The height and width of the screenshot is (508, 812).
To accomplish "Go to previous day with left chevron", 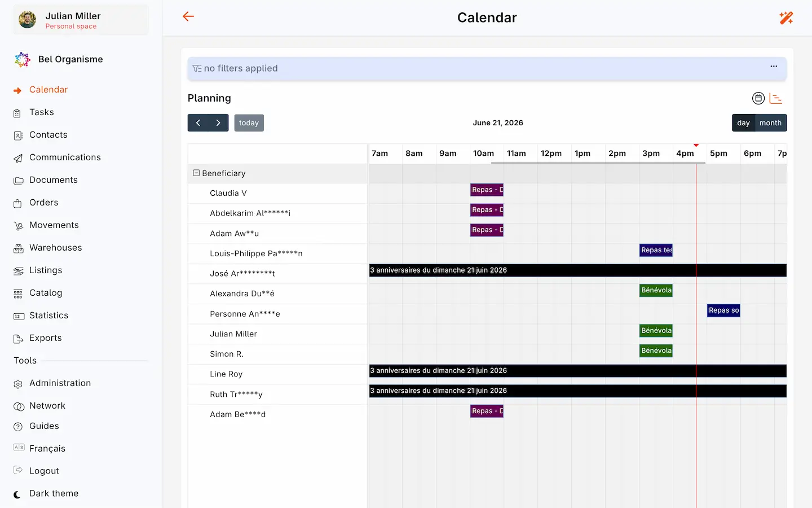I will (198, 122).
